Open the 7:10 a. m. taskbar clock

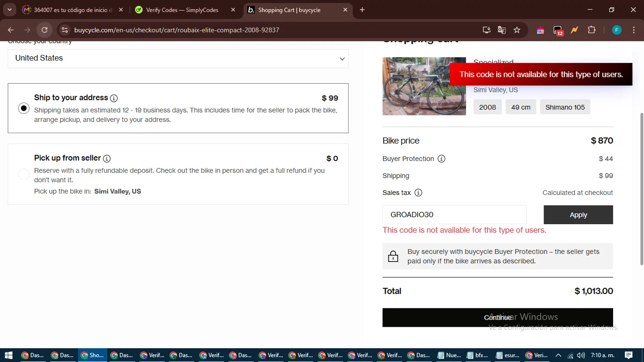(x=602, y=355)
